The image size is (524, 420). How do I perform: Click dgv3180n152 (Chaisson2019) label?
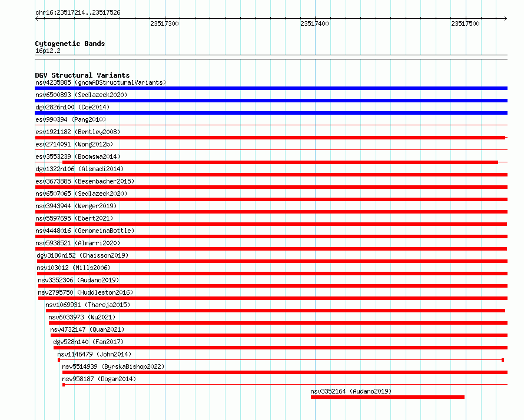[82, 255]
